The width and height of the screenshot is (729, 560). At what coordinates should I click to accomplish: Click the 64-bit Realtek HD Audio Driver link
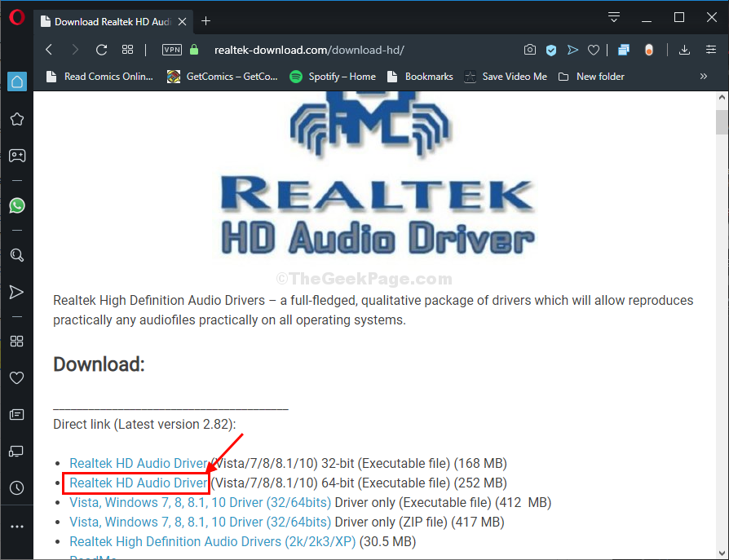point(138,483)
